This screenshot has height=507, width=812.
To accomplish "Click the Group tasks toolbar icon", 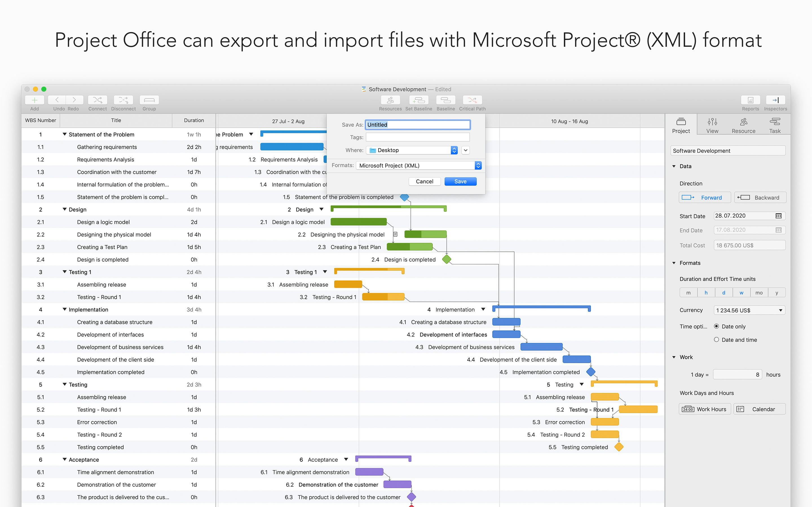I will pos(149,100).
